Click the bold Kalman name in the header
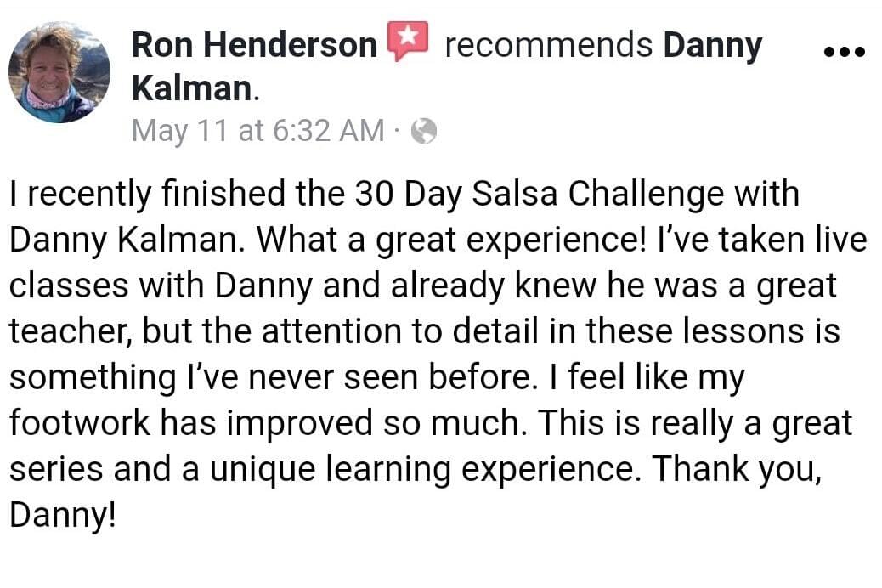 (192, 89)
